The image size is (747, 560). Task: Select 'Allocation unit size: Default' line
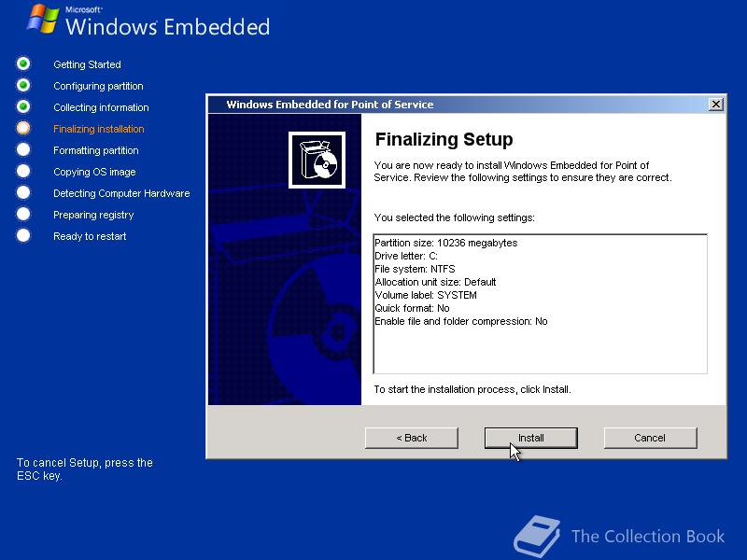click(x=435, y=282)
